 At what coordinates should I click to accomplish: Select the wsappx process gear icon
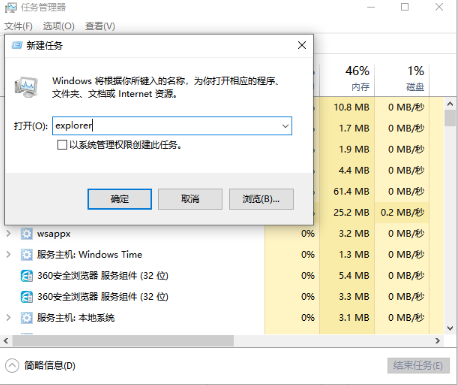[27, 234]
